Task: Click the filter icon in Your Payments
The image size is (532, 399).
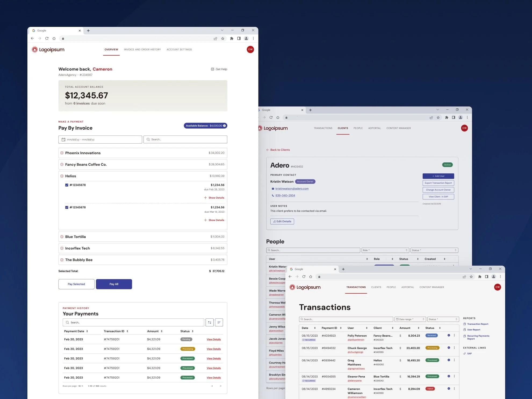Action: point(210,322)
